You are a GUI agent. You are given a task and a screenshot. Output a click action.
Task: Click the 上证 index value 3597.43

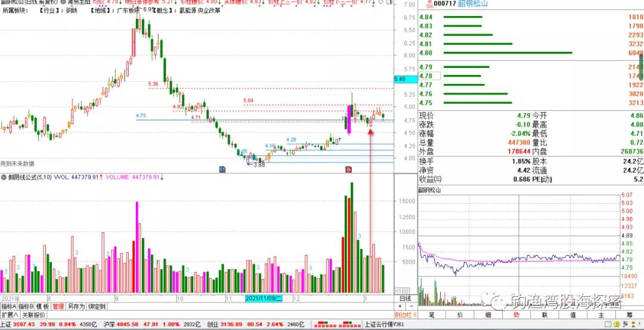click(x=24, y=325)
